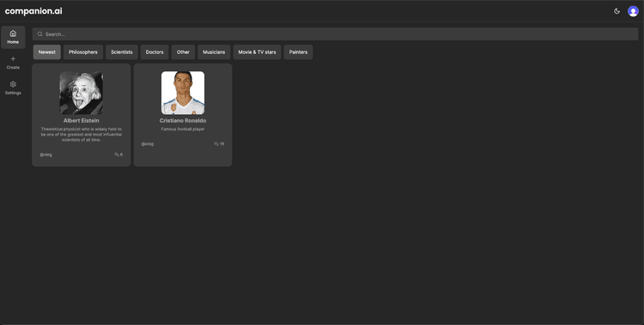Filter by Doctors category
This screenshot has width=644, height=325.
155,52
